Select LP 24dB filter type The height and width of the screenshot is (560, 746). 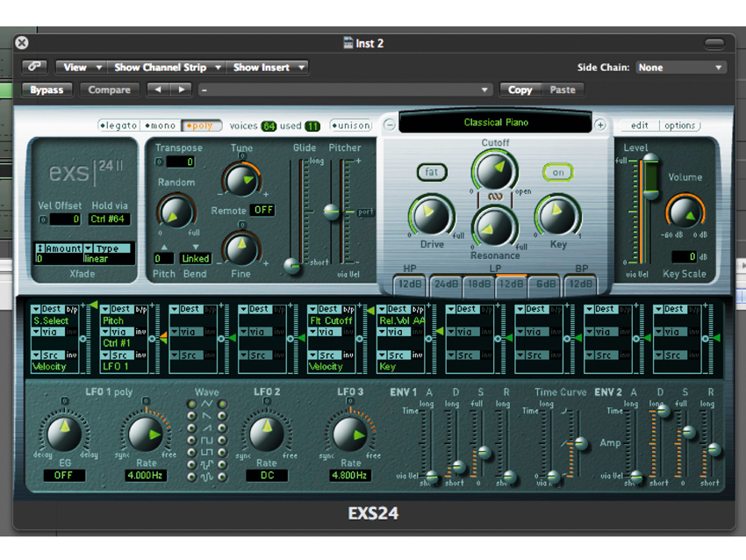point(446,284)
